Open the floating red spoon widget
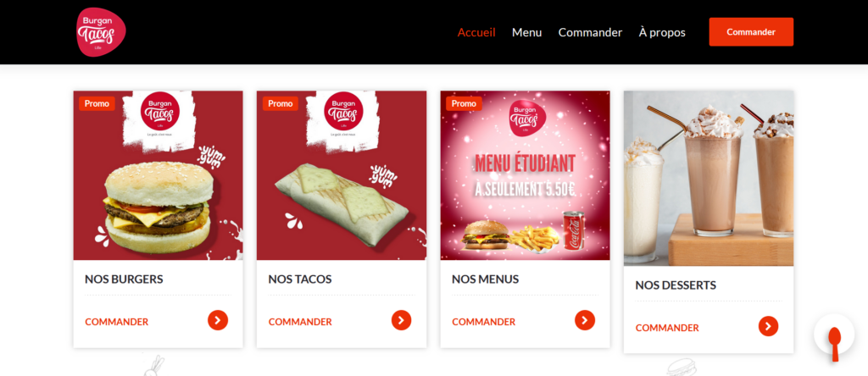The width and height of the screenshot is (868, 376). click(x=834, y=334)
